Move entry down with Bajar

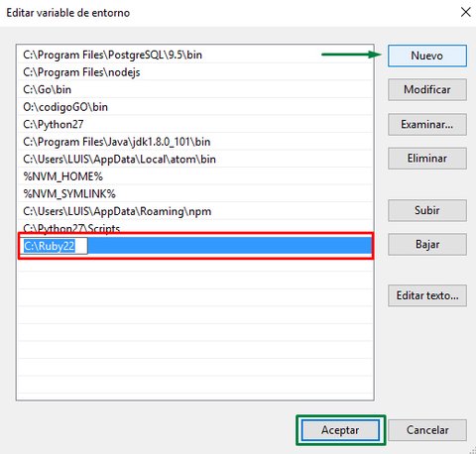click(427, 245)
